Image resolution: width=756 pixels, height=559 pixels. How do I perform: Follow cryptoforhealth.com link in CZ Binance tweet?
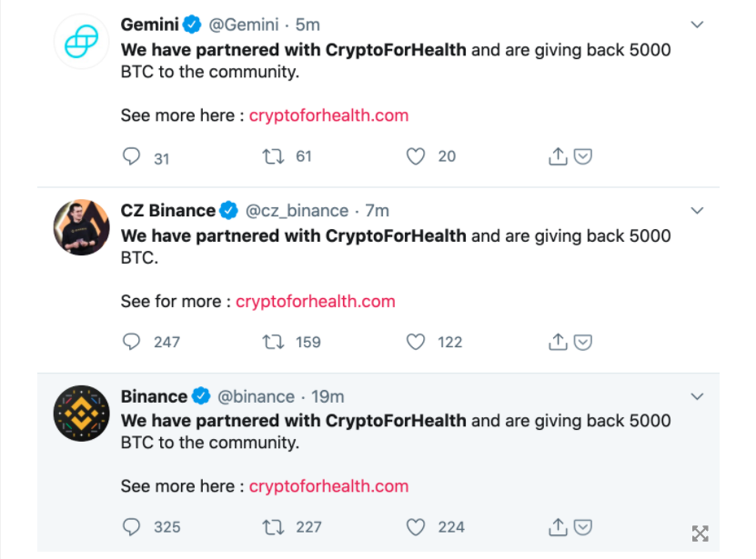[316, 301]
